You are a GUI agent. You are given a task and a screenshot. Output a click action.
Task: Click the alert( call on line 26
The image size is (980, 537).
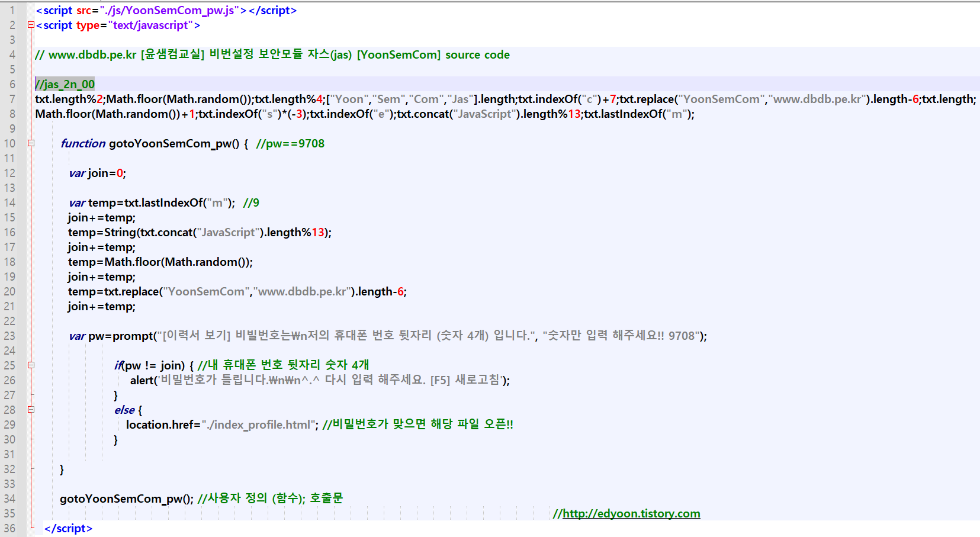point(320,380)
